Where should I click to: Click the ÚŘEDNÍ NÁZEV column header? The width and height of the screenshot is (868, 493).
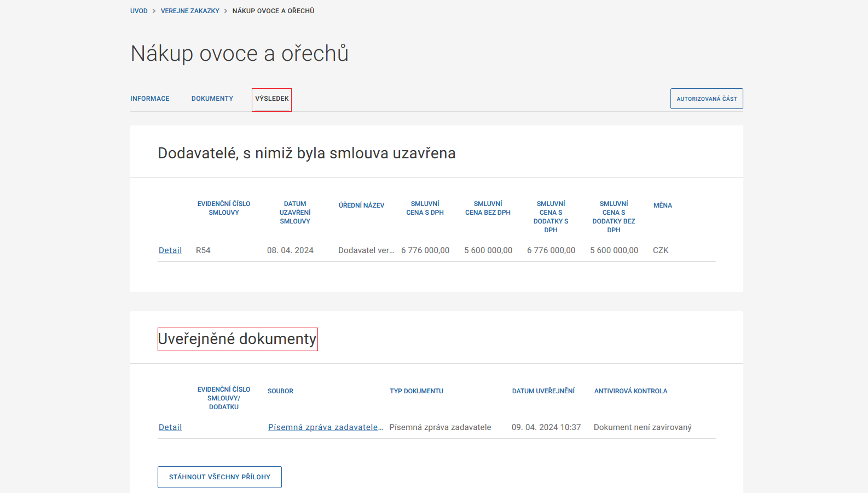361,205
